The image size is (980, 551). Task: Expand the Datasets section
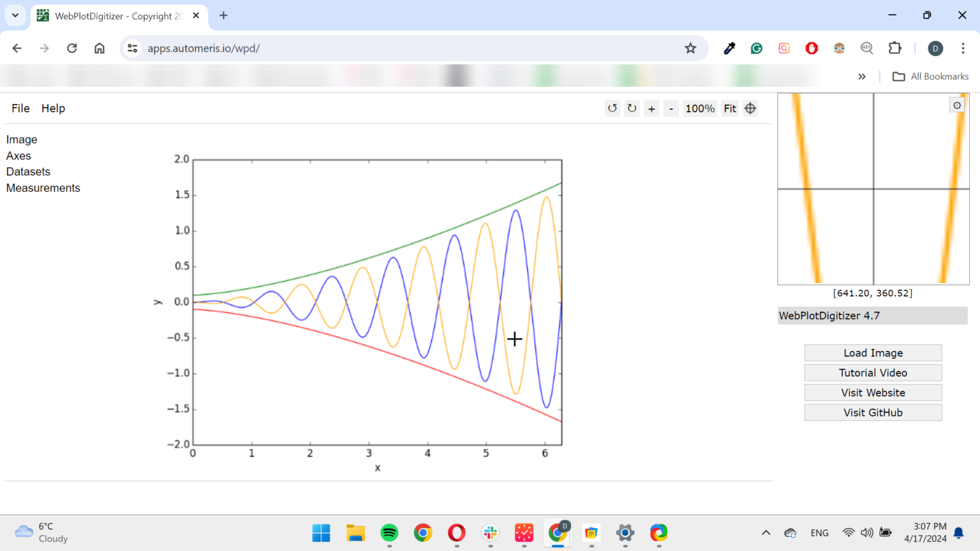pyautogui.click(x=28, y=172)
